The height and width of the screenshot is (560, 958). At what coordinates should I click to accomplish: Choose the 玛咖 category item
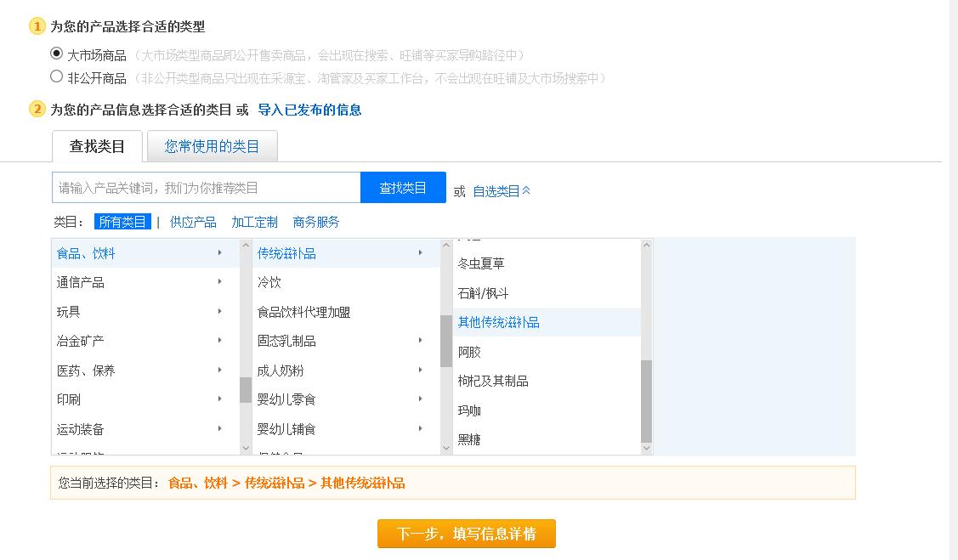(470, 410)
